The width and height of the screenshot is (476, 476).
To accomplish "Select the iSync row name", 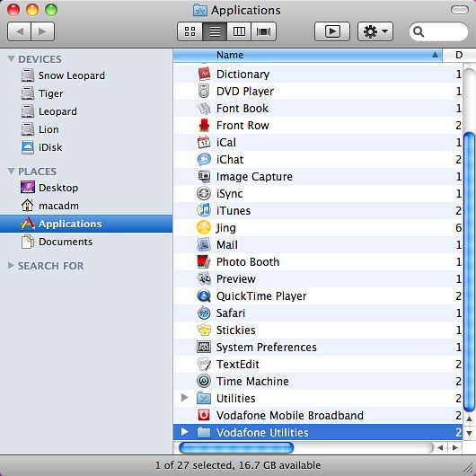I will (x=230, y=194).
